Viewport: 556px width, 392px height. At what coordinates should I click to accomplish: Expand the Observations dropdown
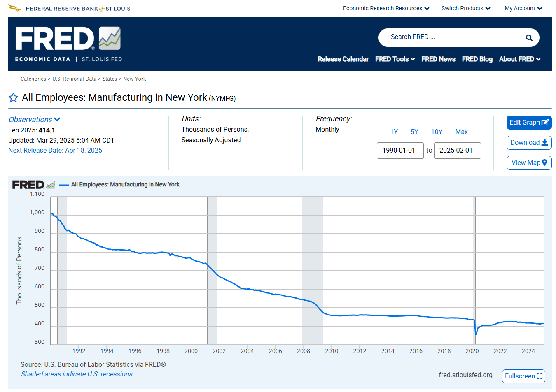[35, 120]
